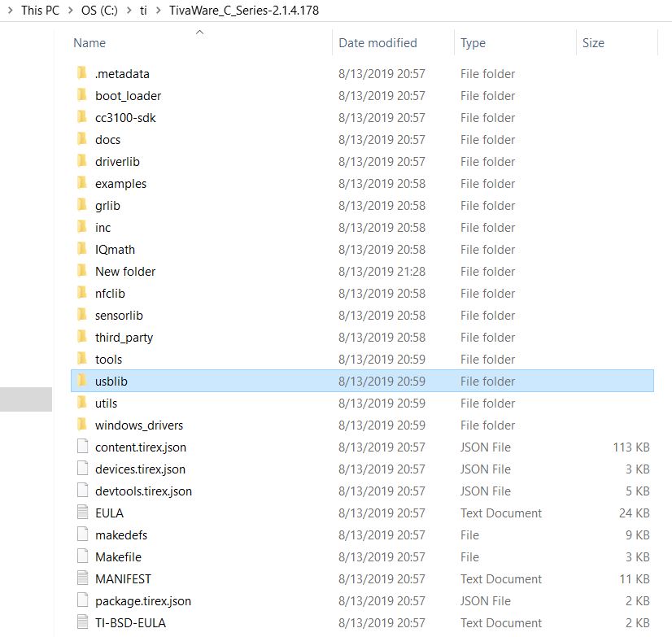Click the 8/13/2019 21:28 date cell
The width and height of the screenshot is (672, 637).
(382, 272)
